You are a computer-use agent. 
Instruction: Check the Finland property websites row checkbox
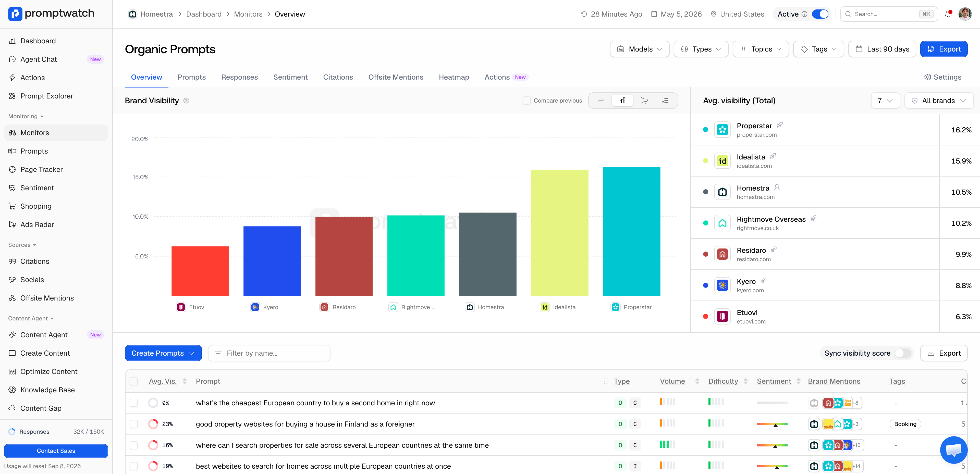coord(134,424)
